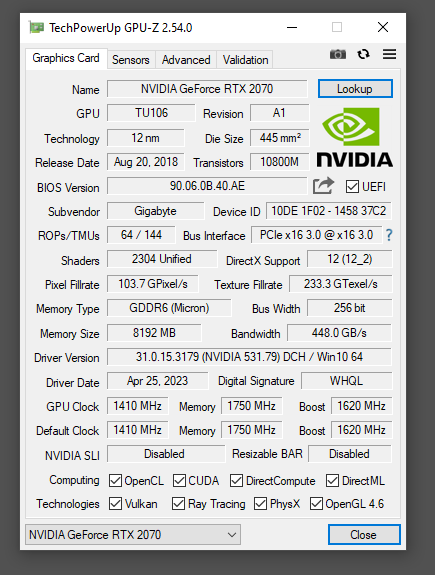
Task: Click the Shaders value 2304 Unified
Action: tap(162, 259)
